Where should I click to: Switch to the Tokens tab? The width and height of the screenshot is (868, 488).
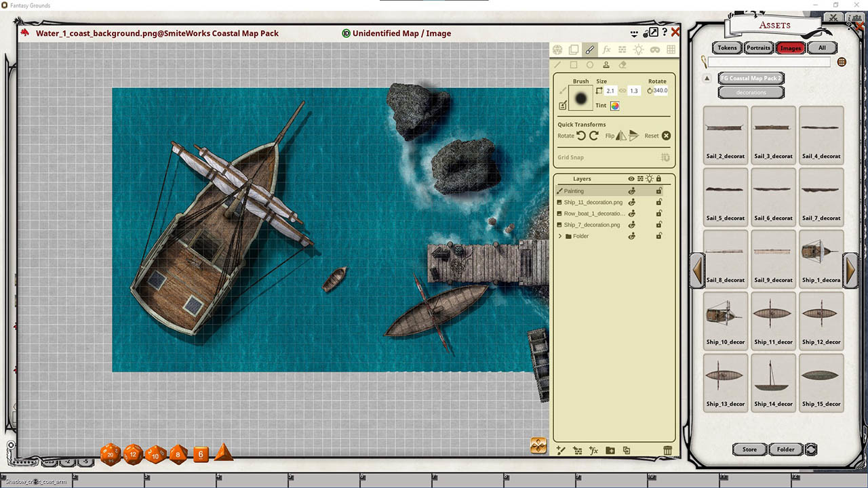pos(726,47)
